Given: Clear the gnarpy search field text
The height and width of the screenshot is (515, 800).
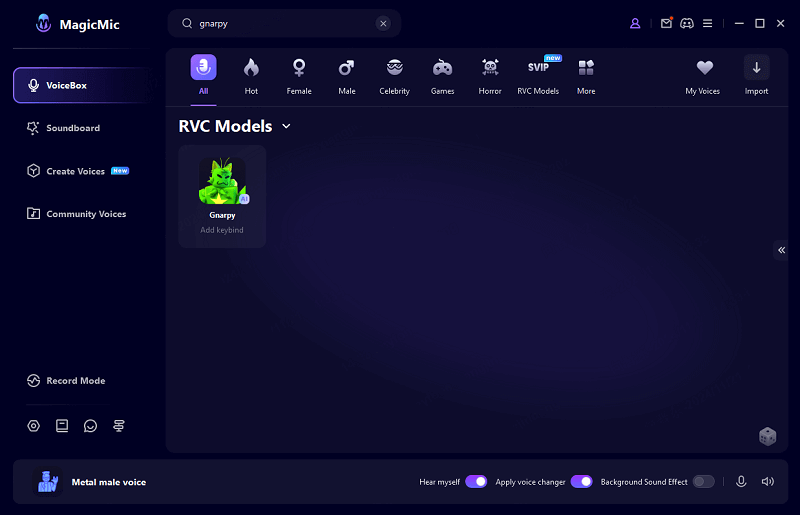Looking at the screenshot, I should click(x=383, y=24).
